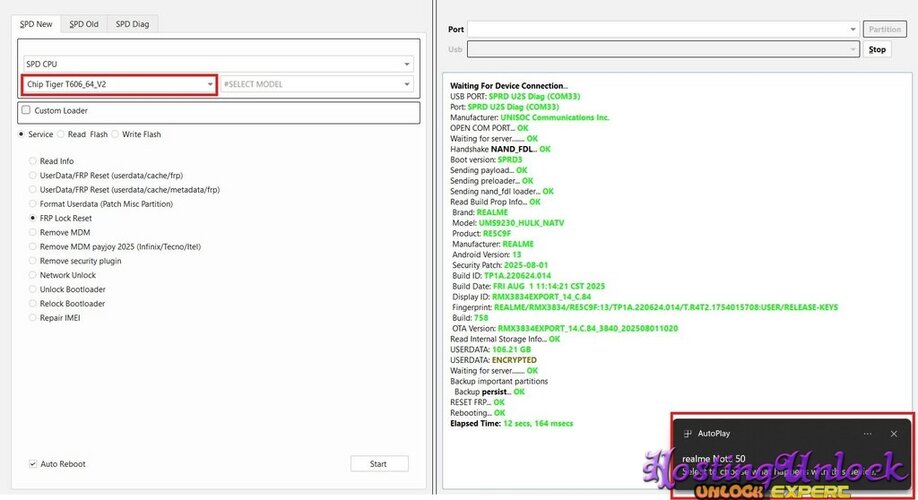Click the Stop button
This screenshot has height=500, width=918.
pos(876,49)
